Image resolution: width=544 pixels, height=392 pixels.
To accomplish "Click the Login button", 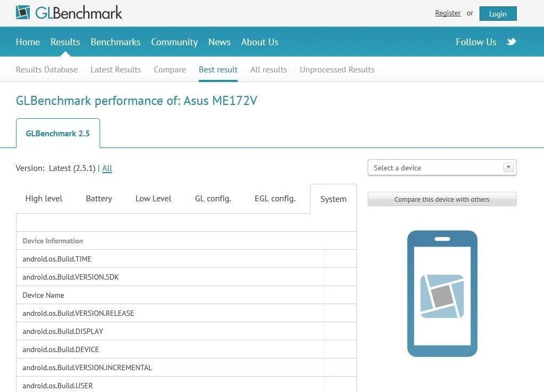I will tap(498, 13).
